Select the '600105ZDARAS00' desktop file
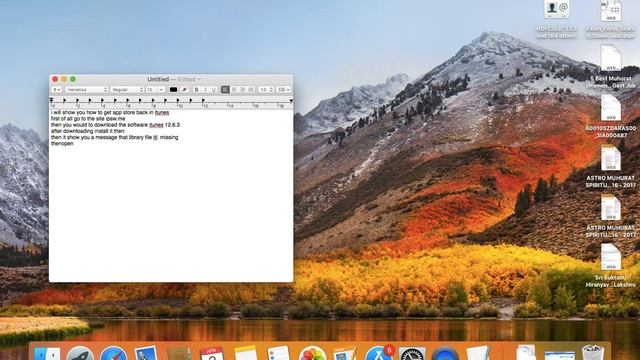The height and width of the screenshot is (360, 640). tap(611, 116)
